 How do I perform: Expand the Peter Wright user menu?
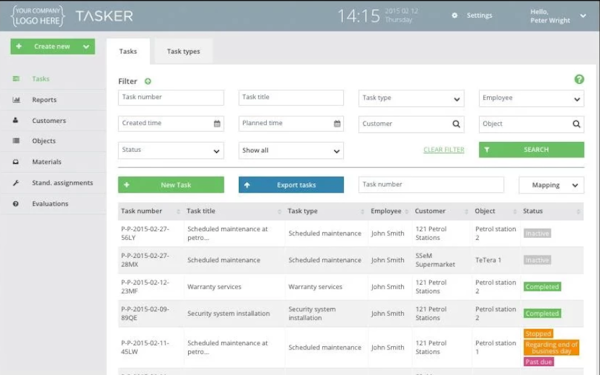[583, 16]
